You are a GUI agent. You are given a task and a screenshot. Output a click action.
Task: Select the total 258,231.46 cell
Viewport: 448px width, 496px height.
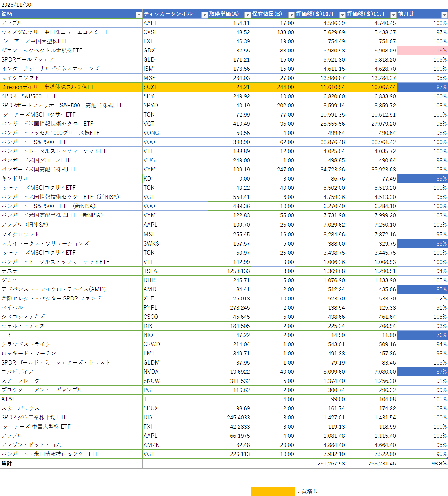tap(371, 464)
